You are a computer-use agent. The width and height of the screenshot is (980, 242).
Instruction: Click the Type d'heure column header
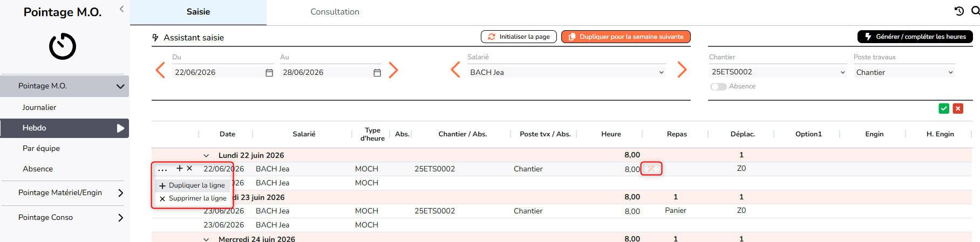coord(372,134)
